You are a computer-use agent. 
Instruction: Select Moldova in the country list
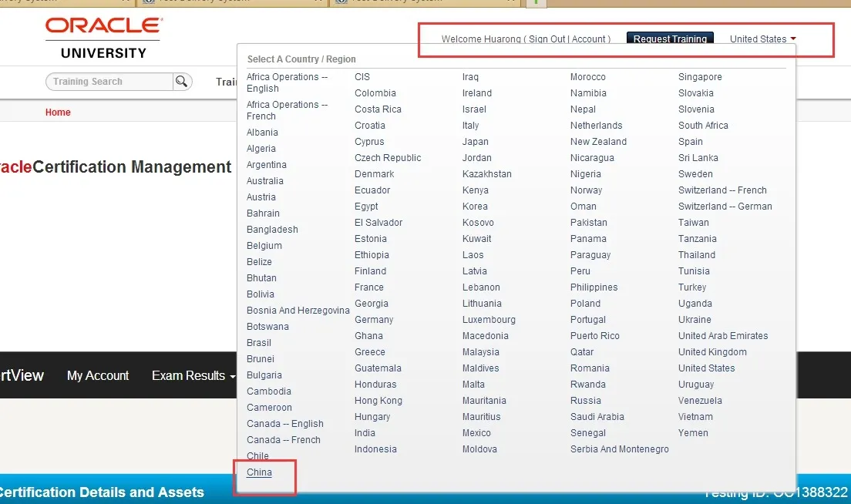(479, 449)
